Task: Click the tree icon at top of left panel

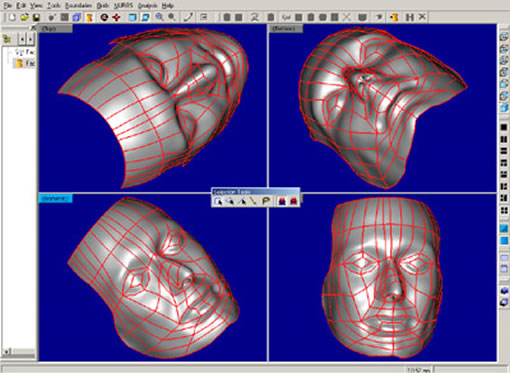Action: (7, 40)
